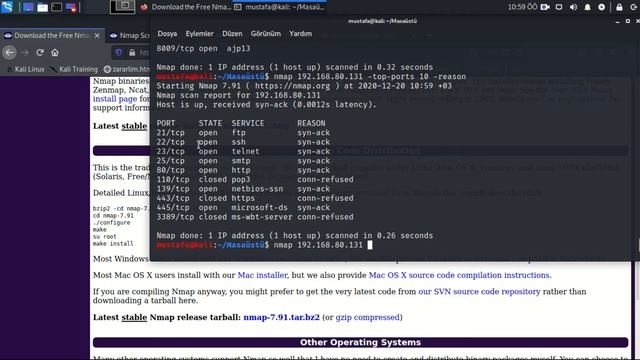The height and width of the screenshot is (360, 640).
Task: Open the zararlim.htm bookmark
Action: [x=127, y=69]
